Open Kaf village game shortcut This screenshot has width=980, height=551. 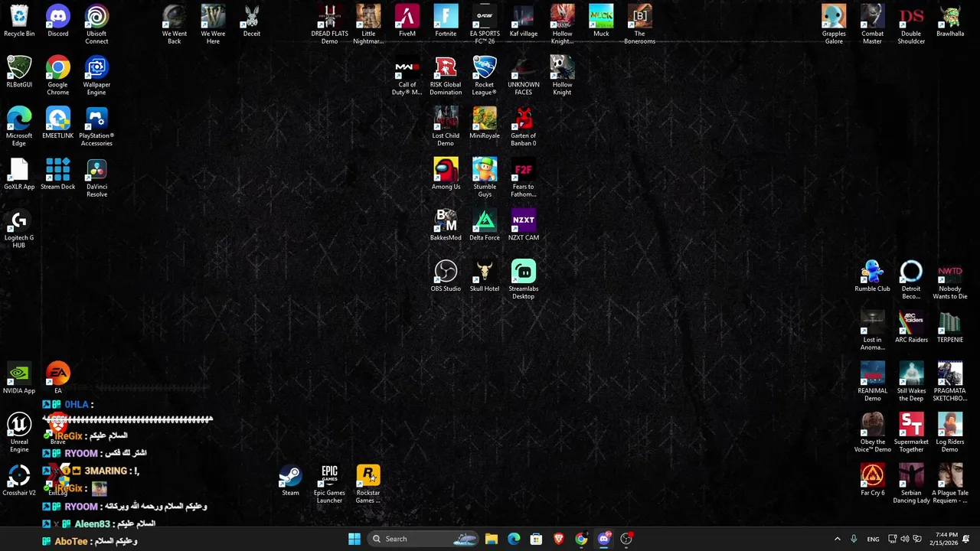[523, 21]
